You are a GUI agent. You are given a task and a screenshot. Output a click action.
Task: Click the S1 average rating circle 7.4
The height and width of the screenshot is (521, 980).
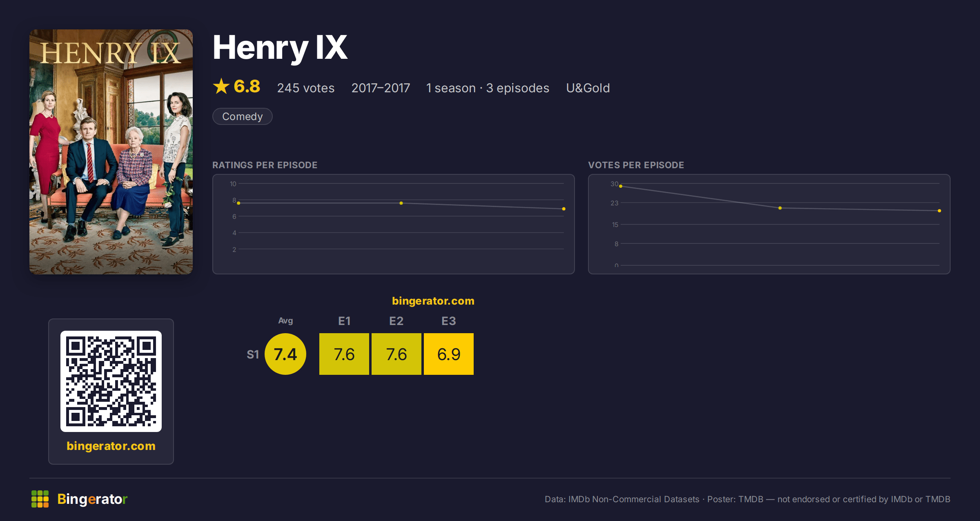[285, 354]
